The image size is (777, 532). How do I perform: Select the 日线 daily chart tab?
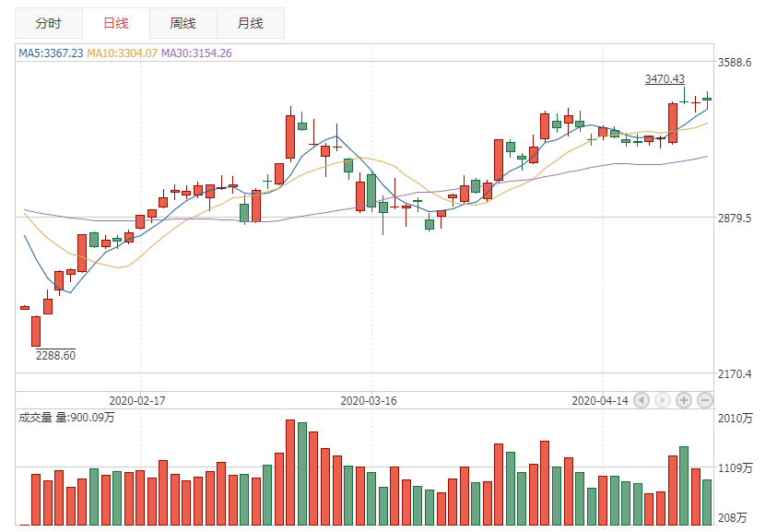tap(116, 23)
